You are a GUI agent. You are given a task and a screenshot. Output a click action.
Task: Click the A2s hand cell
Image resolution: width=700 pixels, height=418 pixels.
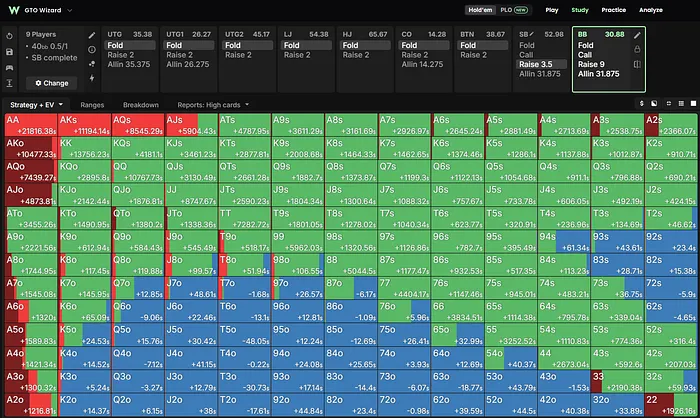(x=671, y=125)
